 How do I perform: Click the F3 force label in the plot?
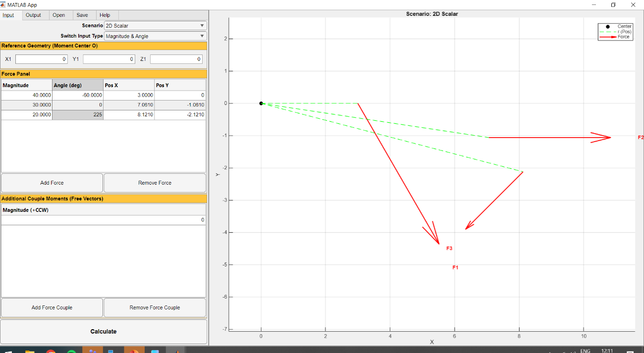pyautogui.click(x=449, y=249)
